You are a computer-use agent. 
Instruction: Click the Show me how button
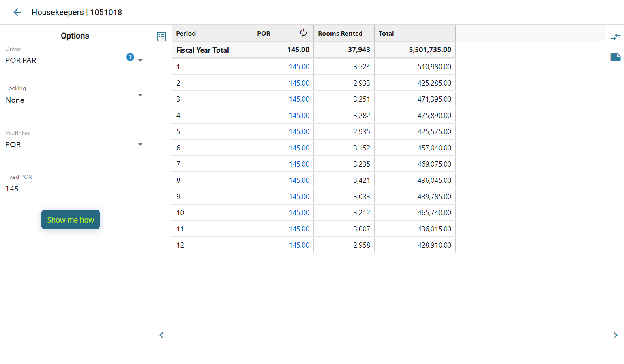click(x=71, y=220)
